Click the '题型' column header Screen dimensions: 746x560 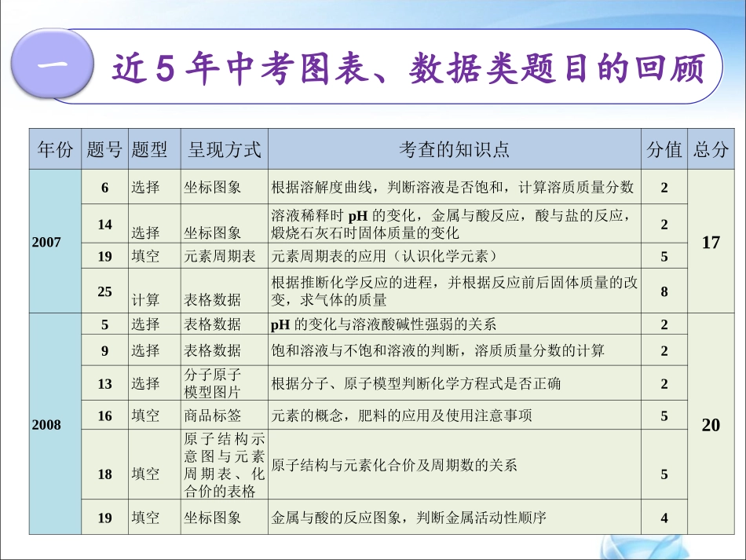coord(155,149)
